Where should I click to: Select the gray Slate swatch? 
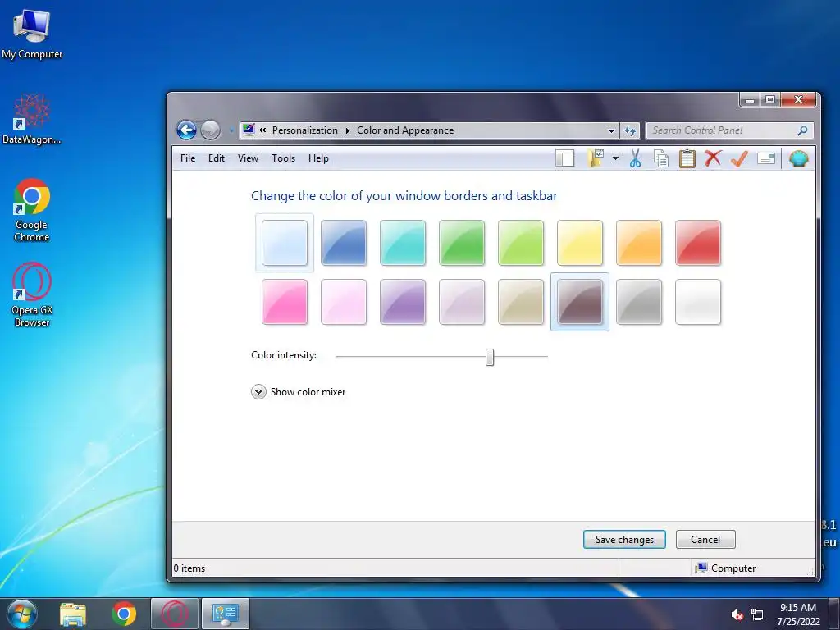pos(638,302)
